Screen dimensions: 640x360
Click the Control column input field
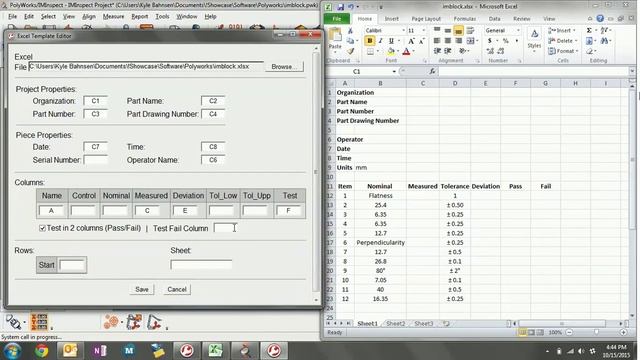83,211
